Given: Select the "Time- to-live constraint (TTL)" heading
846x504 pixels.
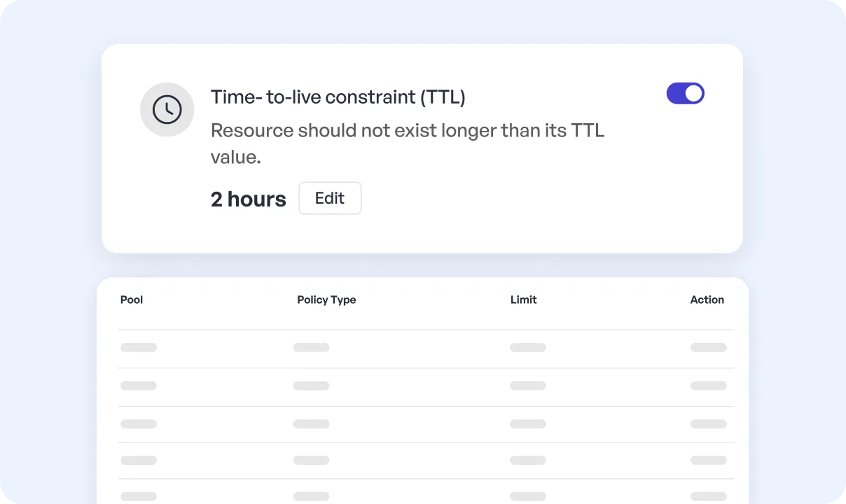Looking at the screenshot, I should 338,97.
